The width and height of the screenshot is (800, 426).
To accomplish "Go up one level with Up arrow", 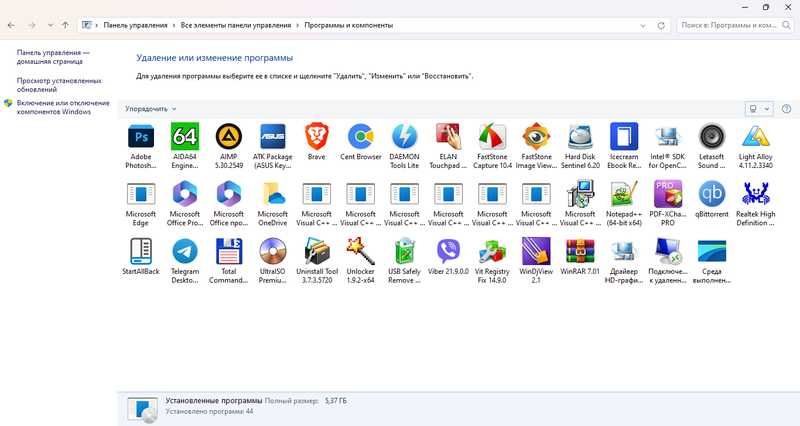I will [x=65, y=25].
